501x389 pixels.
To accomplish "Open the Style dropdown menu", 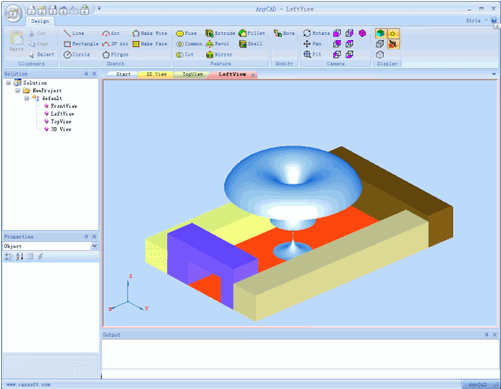I will (x=476, y=21).
